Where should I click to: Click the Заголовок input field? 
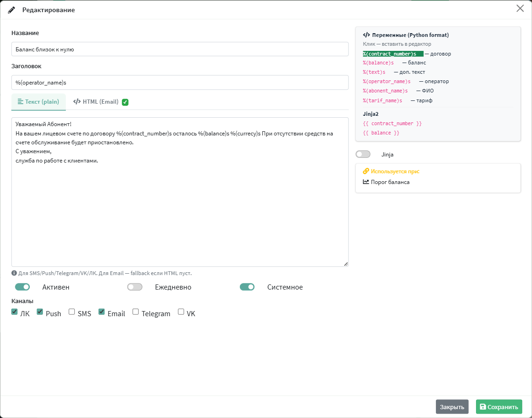tap(180, 83)
